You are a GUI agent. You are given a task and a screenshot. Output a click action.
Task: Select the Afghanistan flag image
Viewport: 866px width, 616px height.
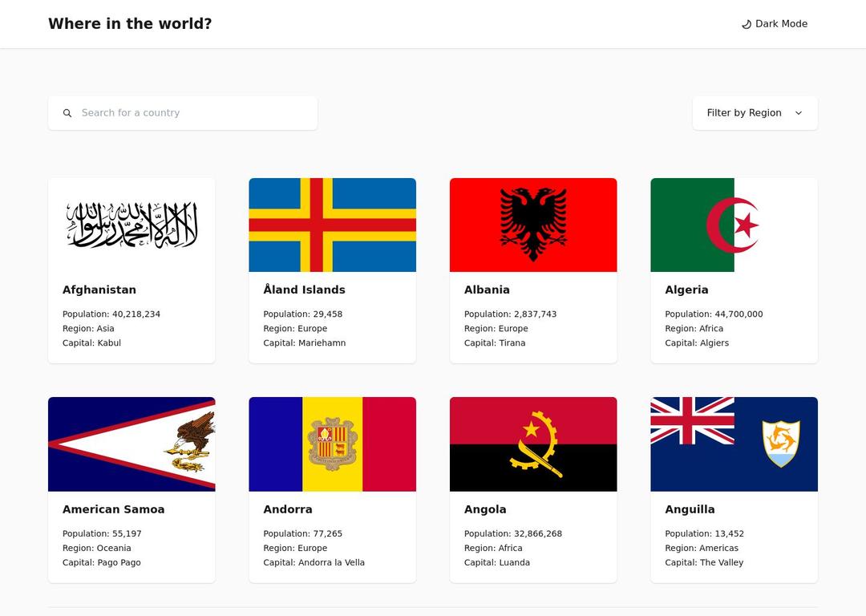(132, 225)
